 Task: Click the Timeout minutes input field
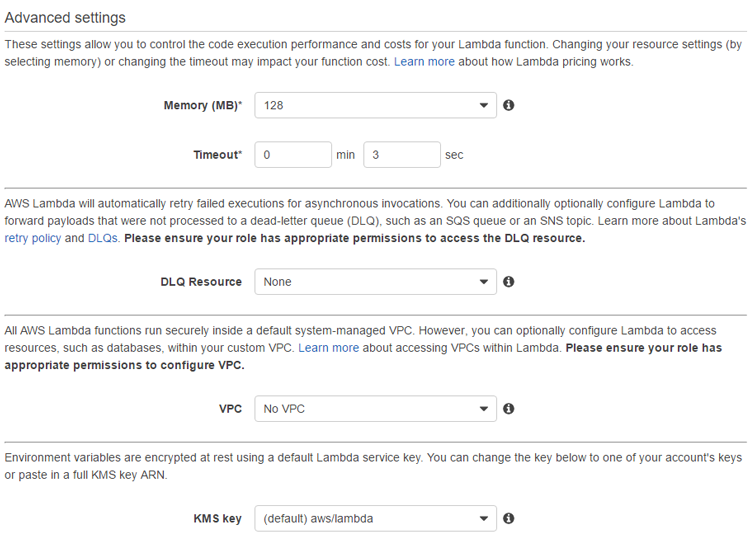[x=293, y=155]
